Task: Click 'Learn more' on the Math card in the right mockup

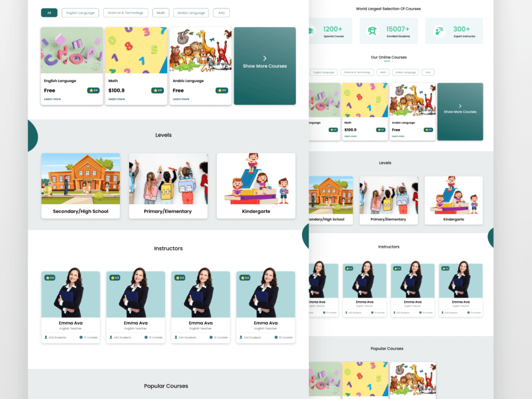Action: 351,136
